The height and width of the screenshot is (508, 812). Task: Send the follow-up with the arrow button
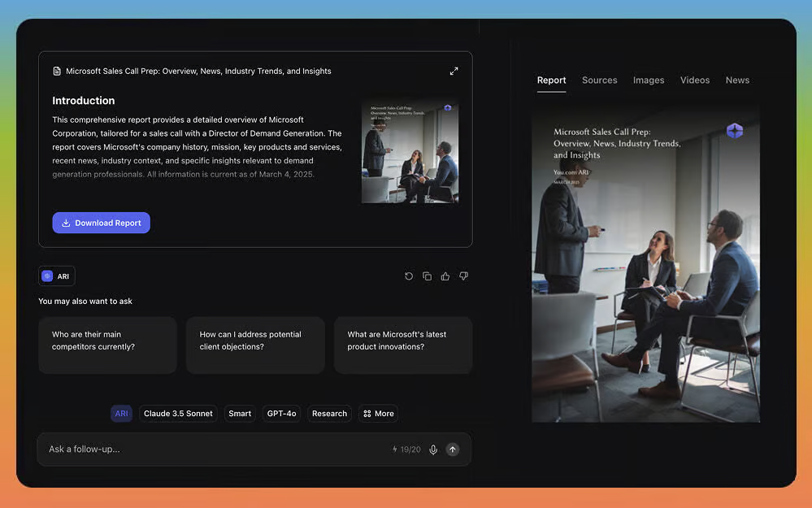[453, 449]
